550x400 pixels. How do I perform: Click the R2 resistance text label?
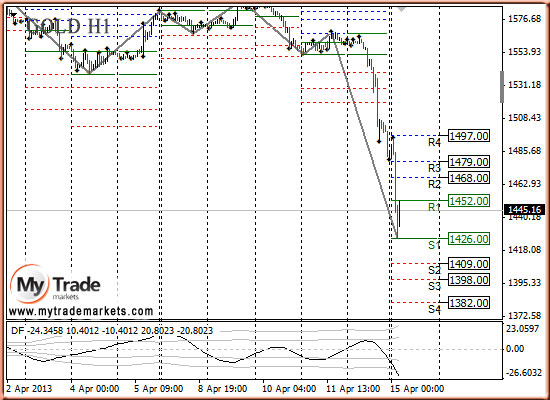(x=434, y=184)
